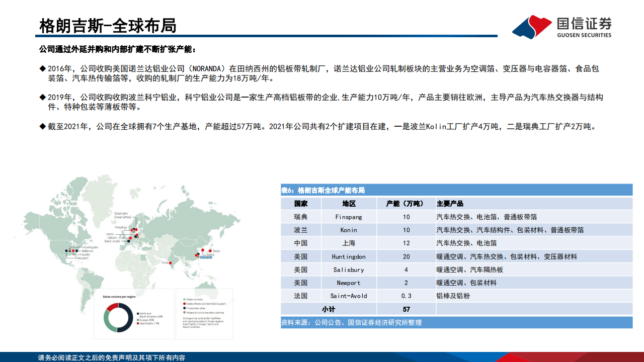Image resolution: width=644 pixels, height=362 pixels.
Task: Click the red Tokyo marker on map
Action: pyautogui.click(x=210, y=251)
